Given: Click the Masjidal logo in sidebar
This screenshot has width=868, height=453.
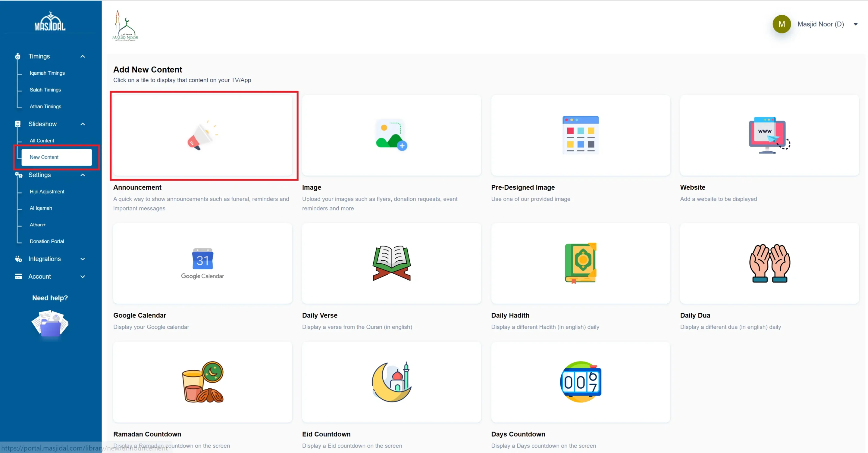Looking at the screenshot, I should click(50, 21).
